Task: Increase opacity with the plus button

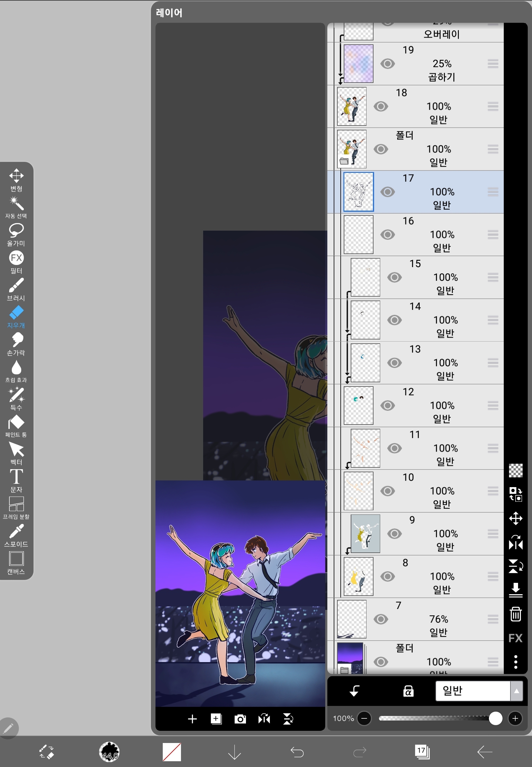Action: (515, 718)
